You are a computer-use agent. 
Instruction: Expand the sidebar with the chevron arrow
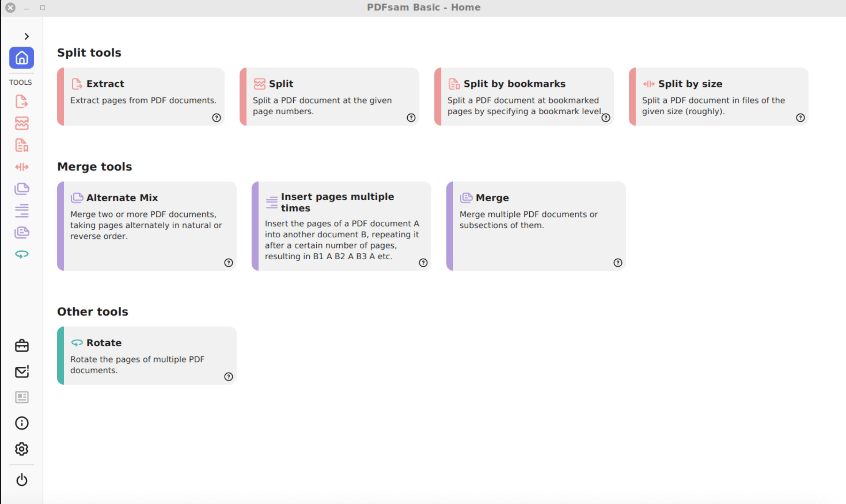pos(26,36)
